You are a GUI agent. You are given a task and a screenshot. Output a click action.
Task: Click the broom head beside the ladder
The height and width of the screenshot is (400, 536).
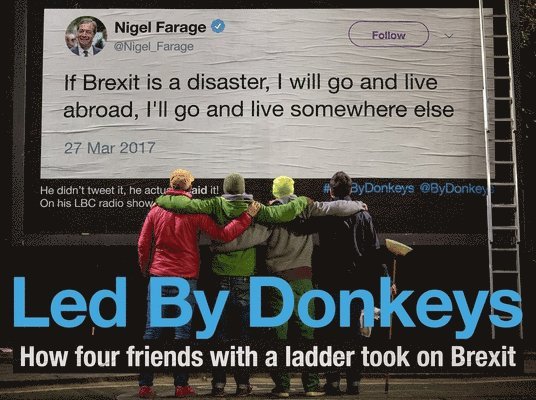[x=398, y=247]
